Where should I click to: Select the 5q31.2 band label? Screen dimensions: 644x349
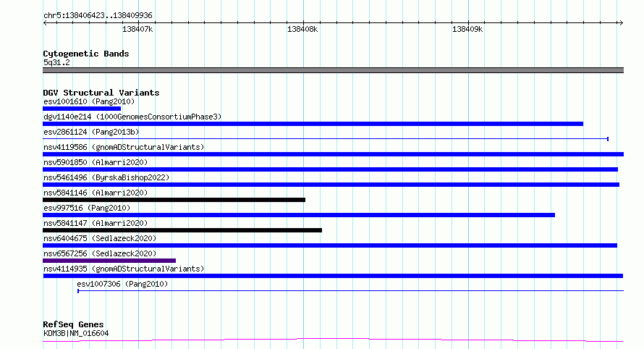(x=56, y=62)
